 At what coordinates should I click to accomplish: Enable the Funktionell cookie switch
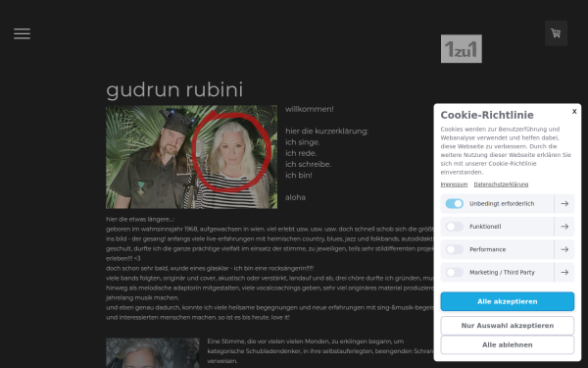(455, 227)
